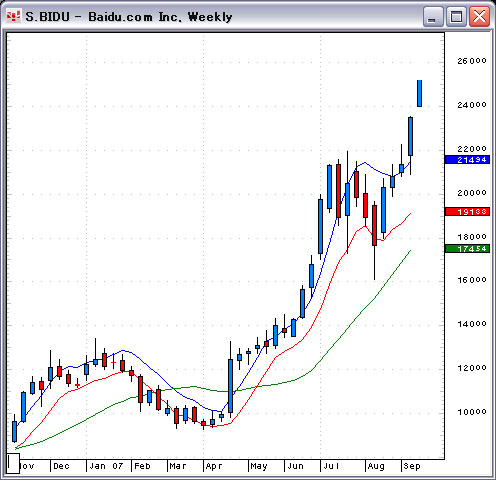Minimize the S.BIDU chart window
Screen dimensions: 496x480
coord(433,17)
